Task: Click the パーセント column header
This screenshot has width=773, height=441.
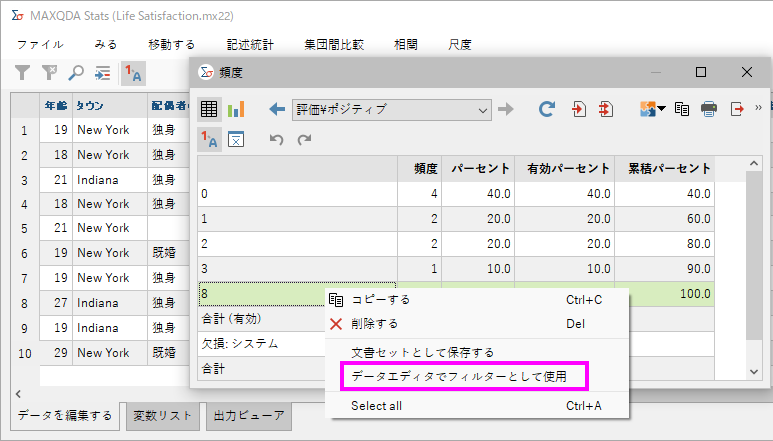Action: click(x=478, y=169)
